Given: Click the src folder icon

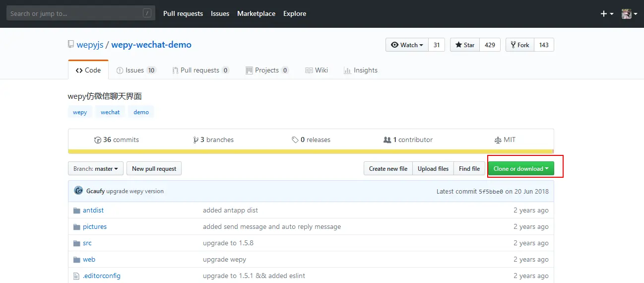Looking at the screenshot, I should point(76,243).
